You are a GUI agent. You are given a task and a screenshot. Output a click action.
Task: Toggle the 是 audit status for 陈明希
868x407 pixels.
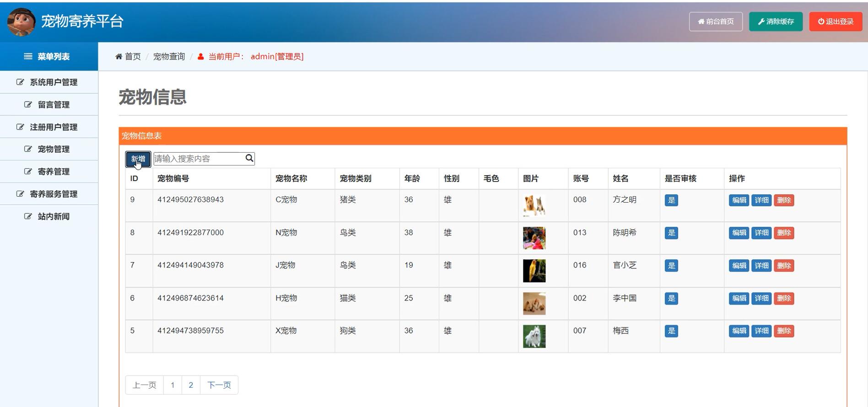tap(671, 233)
